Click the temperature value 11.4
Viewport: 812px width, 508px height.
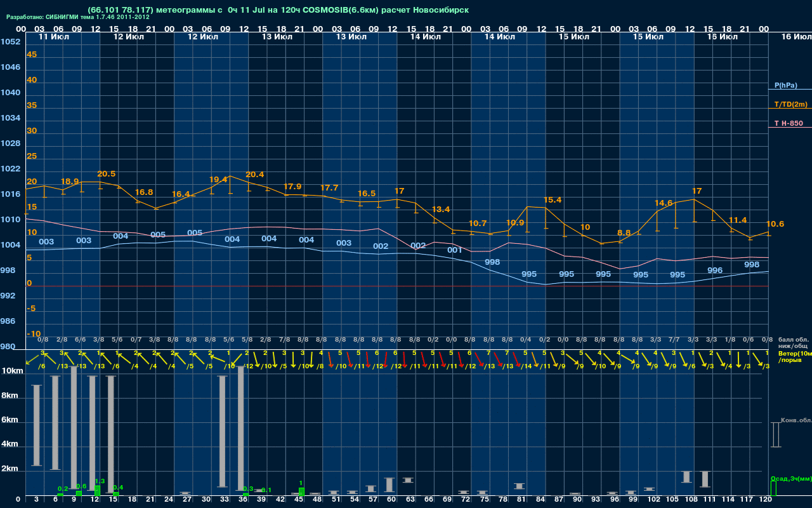tap(738, 220)
